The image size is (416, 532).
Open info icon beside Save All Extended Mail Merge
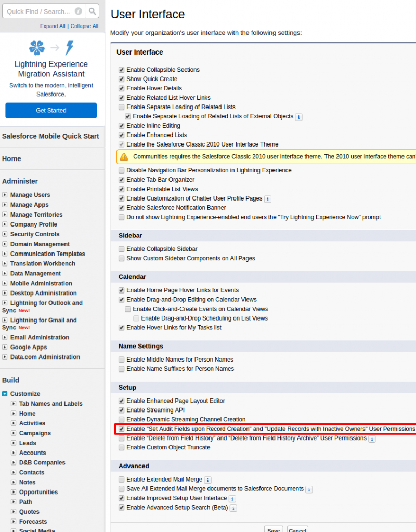[x=309, y=489]
